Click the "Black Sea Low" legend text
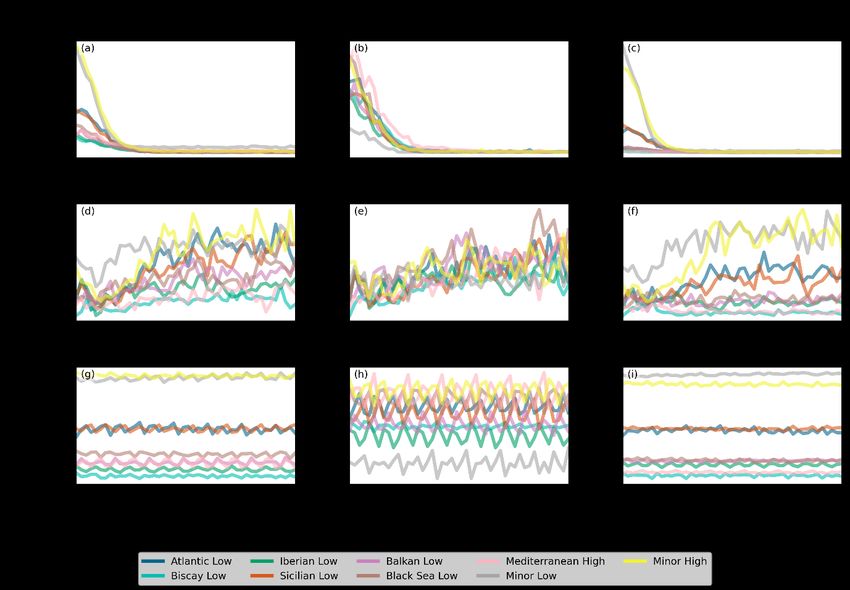The image size is (850, 590). point(422,576)
